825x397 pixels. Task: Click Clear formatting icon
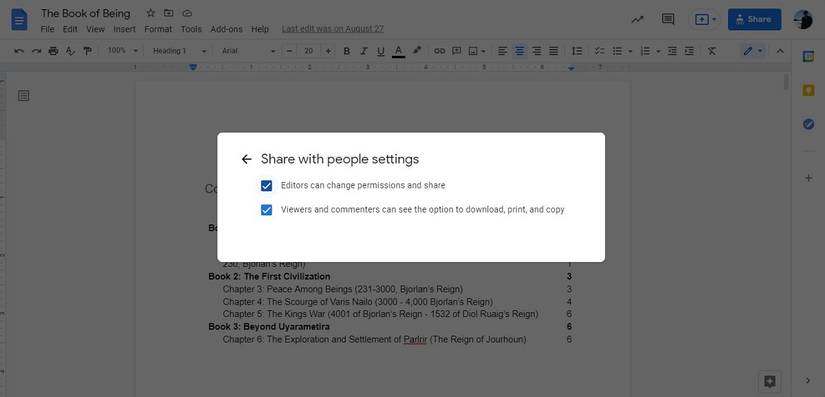(712, 51)
